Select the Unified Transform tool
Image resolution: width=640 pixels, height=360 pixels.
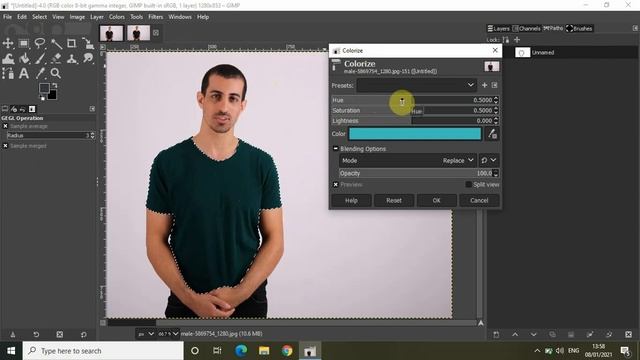point(88,43)
